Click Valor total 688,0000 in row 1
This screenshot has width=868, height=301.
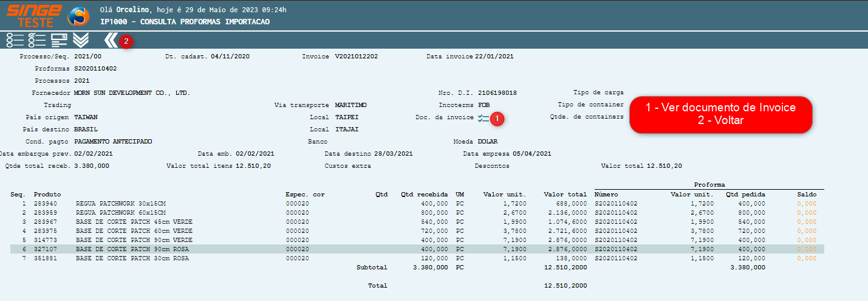coord(571,203)
